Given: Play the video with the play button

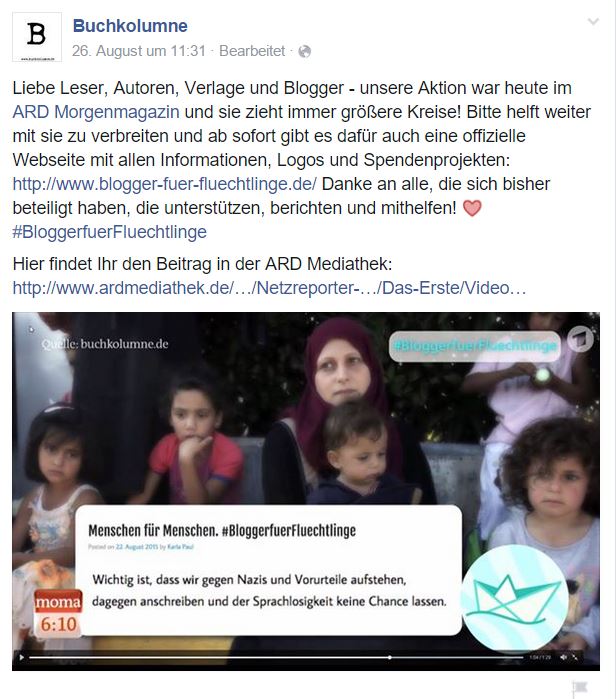Looking at the screenshot, I should 21,657.
